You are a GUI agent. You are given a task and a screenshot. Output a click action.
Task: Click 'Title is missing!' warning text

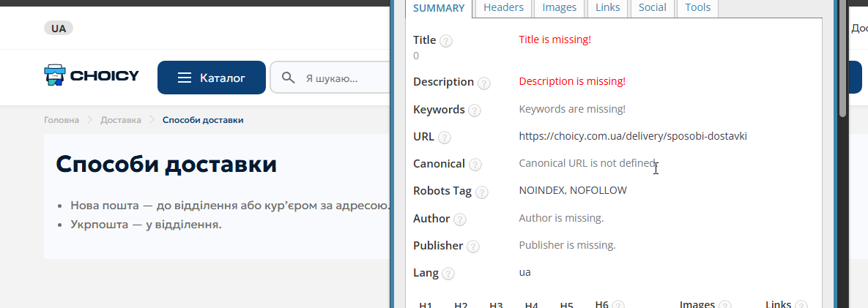coord(554,40)
